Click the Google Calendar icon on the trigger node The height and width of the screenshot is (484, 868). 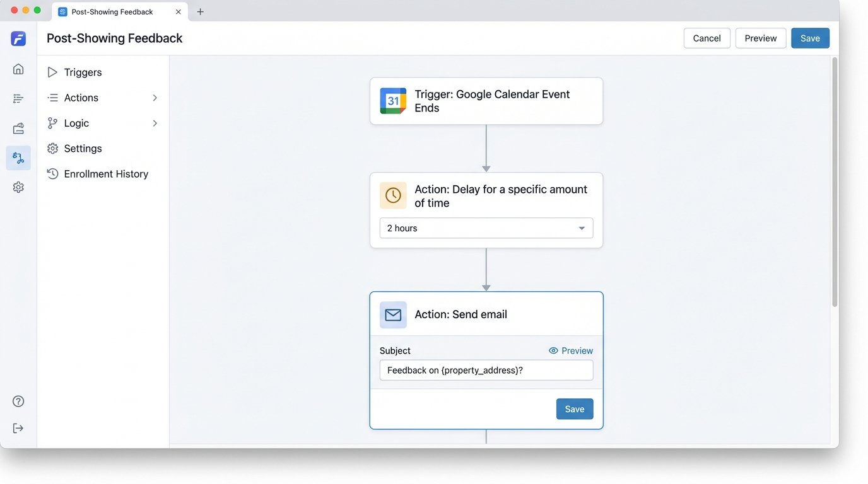(393, 101)
